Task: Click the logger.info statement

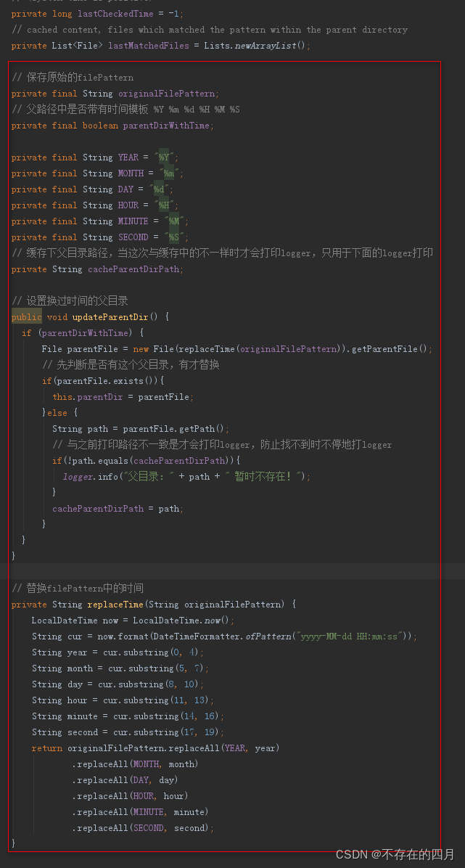Action: [186, 477]
